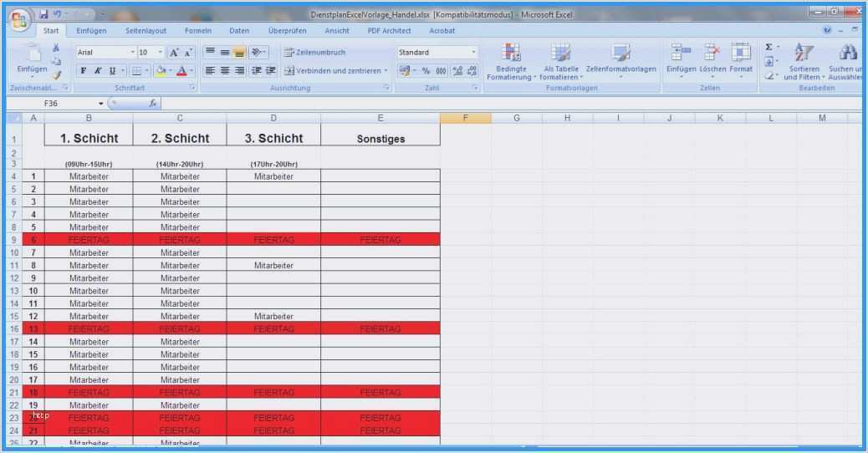Screen dimensions: 868x453
Task: Open the Formeln tab
Action: pos(198,31)
